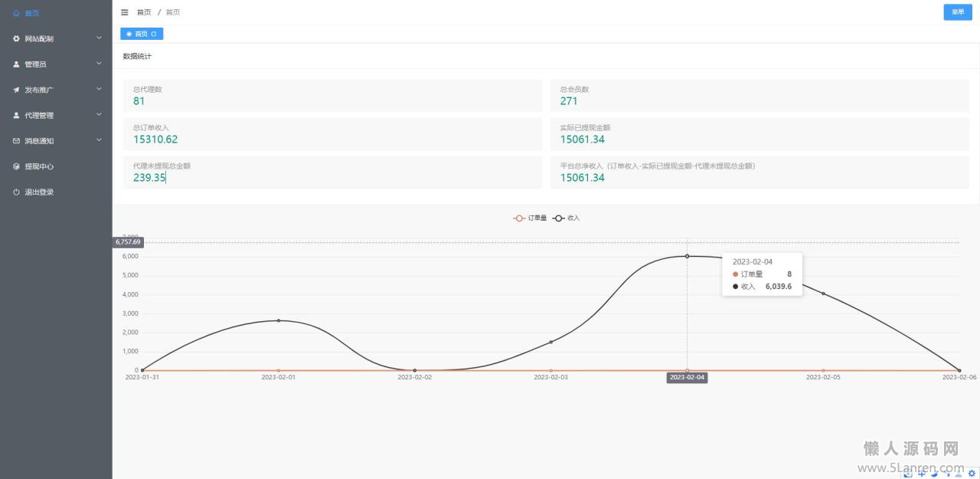Open the 消息通知 sidebar menu

pos(39,141)
